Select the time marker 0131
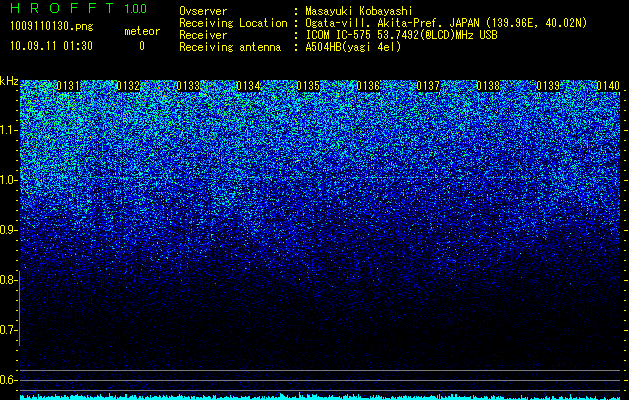The image size is (629, 400). point(68,86)
